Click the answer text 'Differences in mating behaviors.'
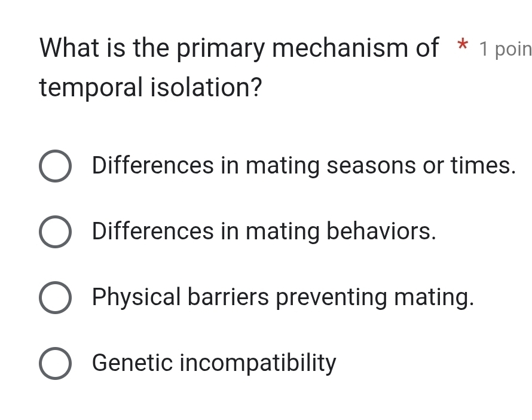Image resolution: width=532 pixels, height=420 pixels. [264, 232]
